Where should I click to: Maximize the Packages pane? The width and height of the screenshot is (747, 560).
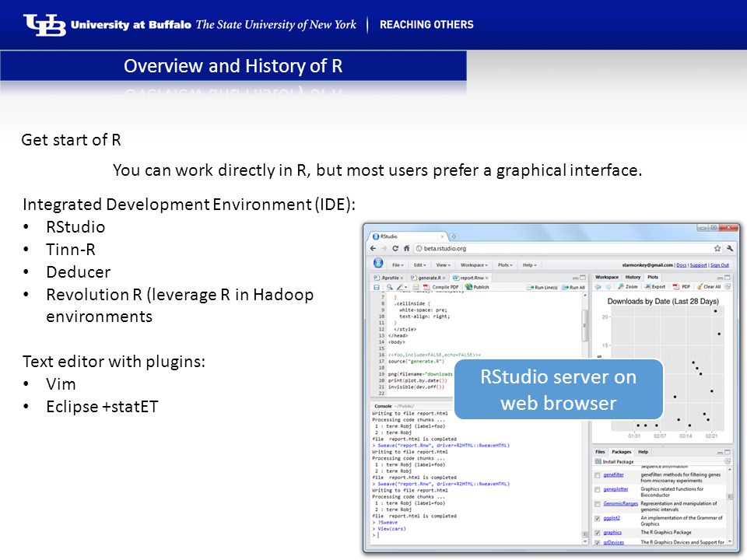(728, 453)
